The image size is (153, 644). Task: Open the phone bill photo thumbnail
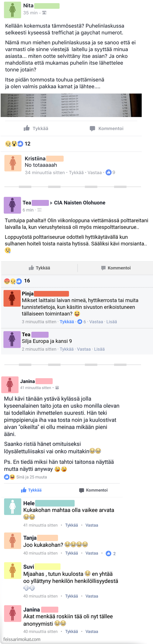[x=71, y=105]
